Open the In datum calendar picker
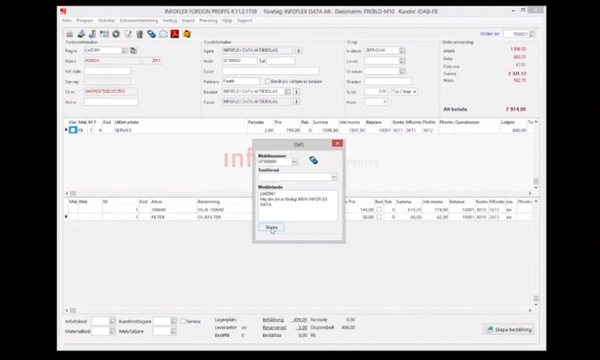The width and height of the screenshot is (600, 360). [x=402, y=50]
